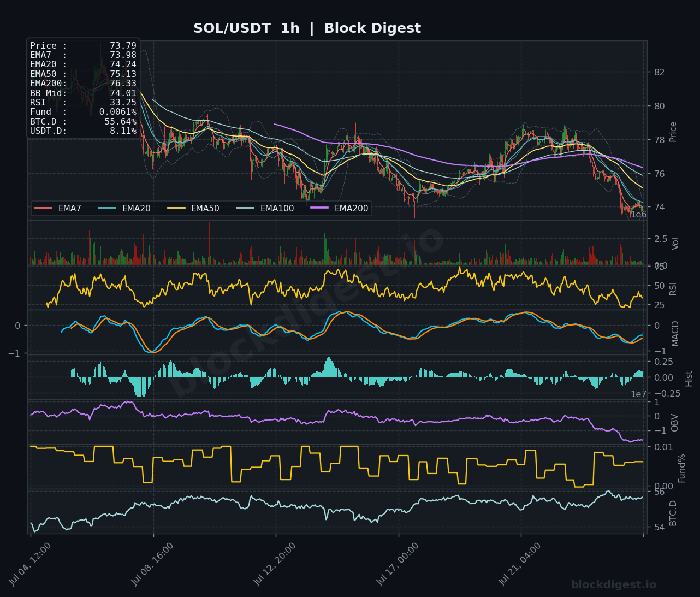Click the Fund% axis label
Image resolution: width=700 pixels, height=597 pixels.
click(x=682, y=468)
